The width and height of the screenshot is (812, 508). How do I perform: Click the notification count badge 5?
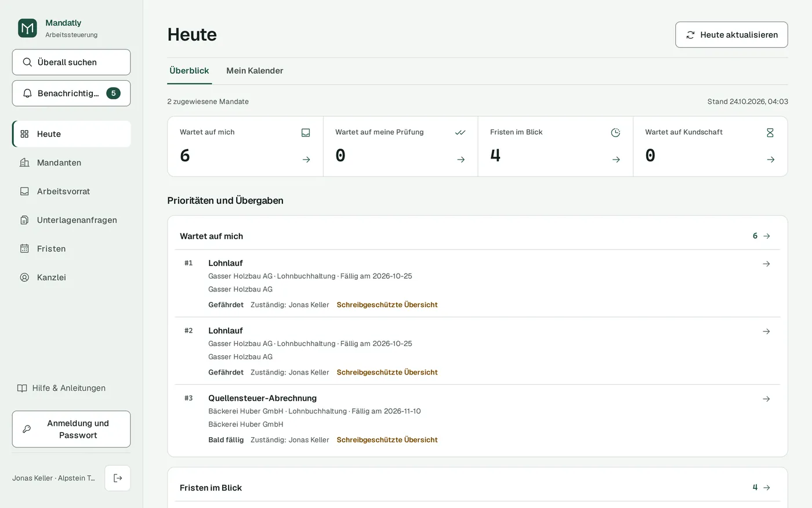point(113,93)
